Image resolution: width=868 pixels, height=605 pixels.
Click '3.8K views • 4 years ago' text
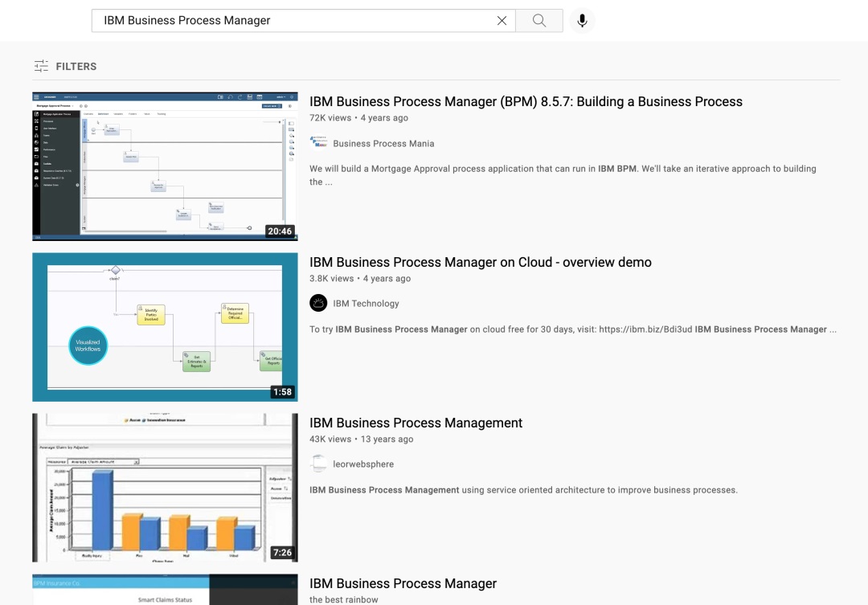(x=360, y=279)
